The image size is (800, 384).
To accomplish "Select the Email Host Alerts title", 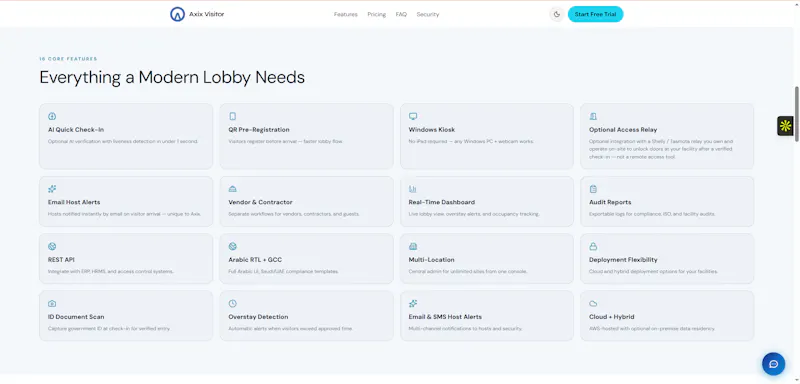I will (x=74, y=202).
